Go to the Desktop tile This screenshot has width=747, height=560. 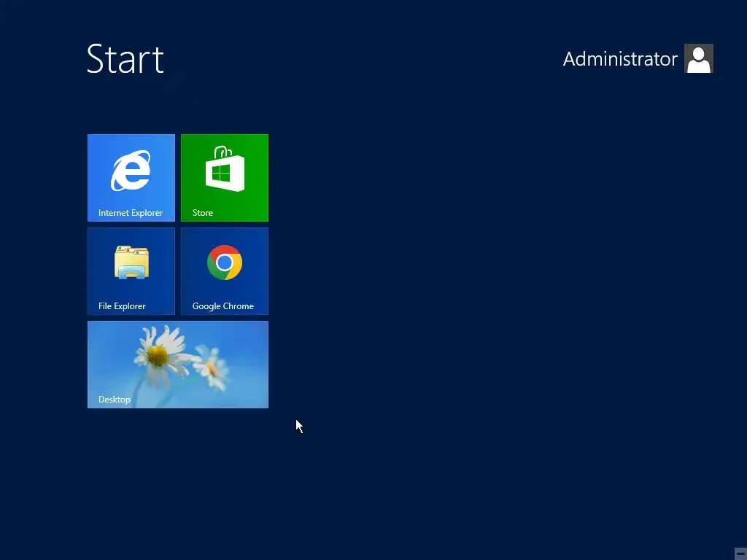point(178,365)
